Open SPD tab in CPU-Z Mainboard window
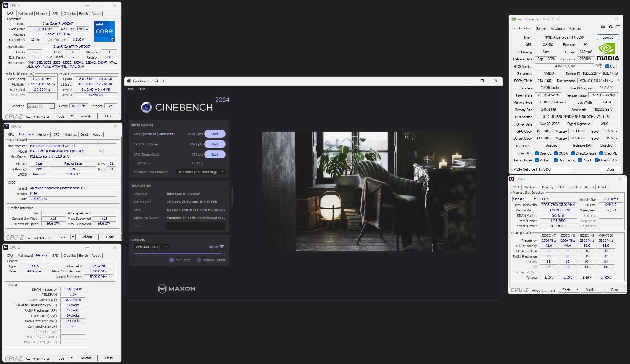 point(56,134)
